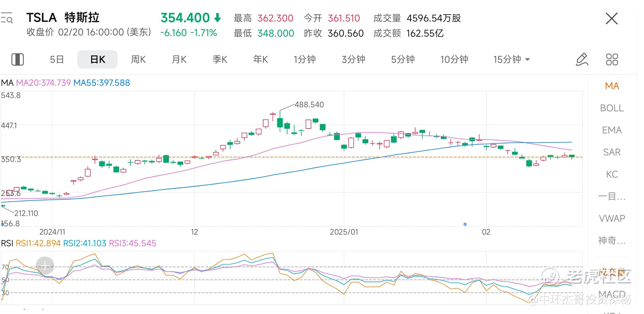Click the 成交量 value 4596.54万股
Screen dimensions: 644x314
point(434,18)
